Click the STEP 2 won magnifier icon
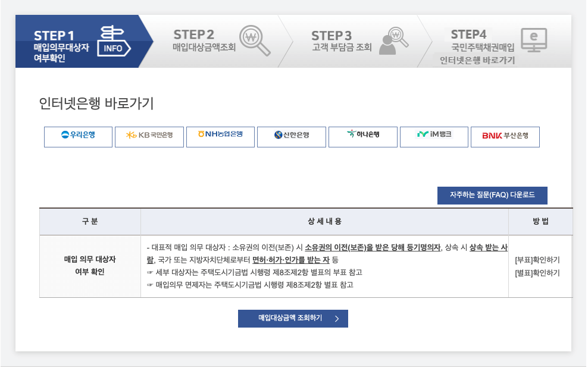The height and width of the screenshot is (368, 588). tap(254, 39)
